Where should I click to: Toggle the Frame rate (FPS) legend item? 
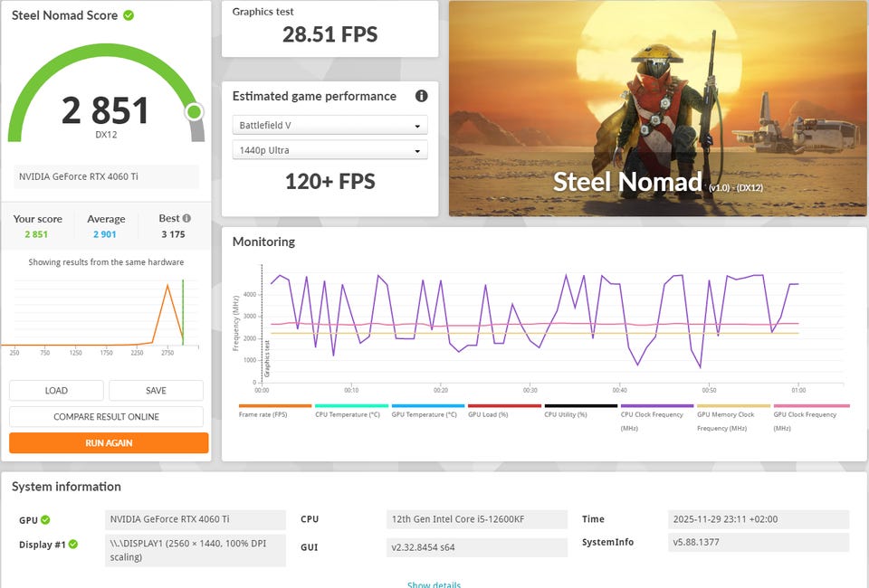[x=275, y=411]
